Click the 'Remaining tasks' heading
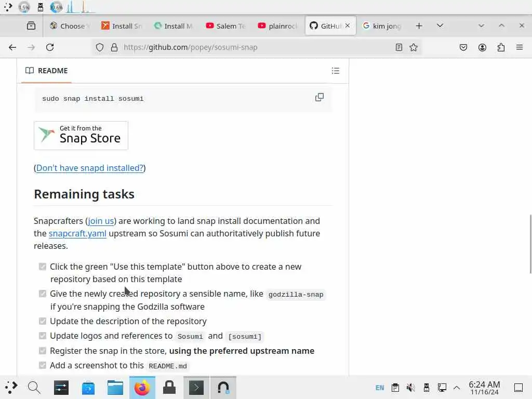Viewport: 532px width, 399px height. [84, 194]
